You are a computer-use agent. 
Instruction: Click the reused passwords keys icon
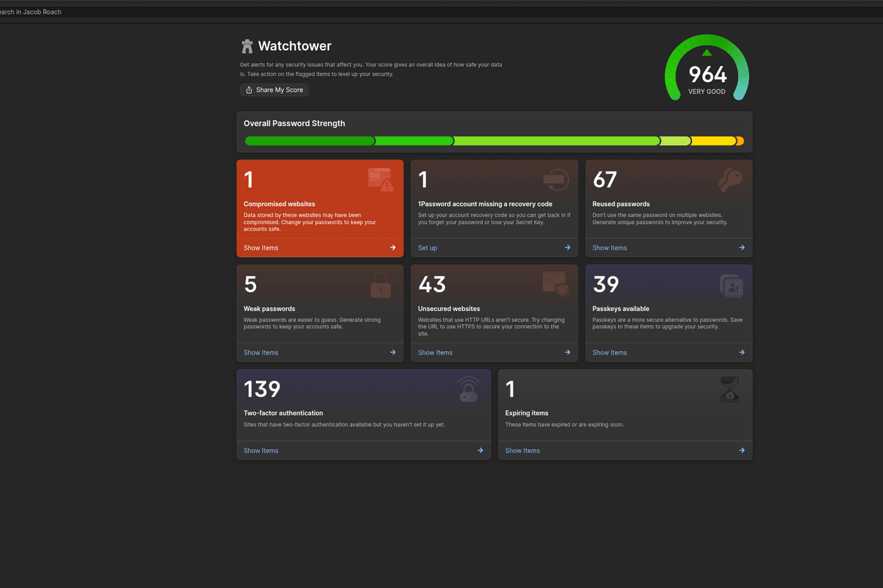point(729,180)
